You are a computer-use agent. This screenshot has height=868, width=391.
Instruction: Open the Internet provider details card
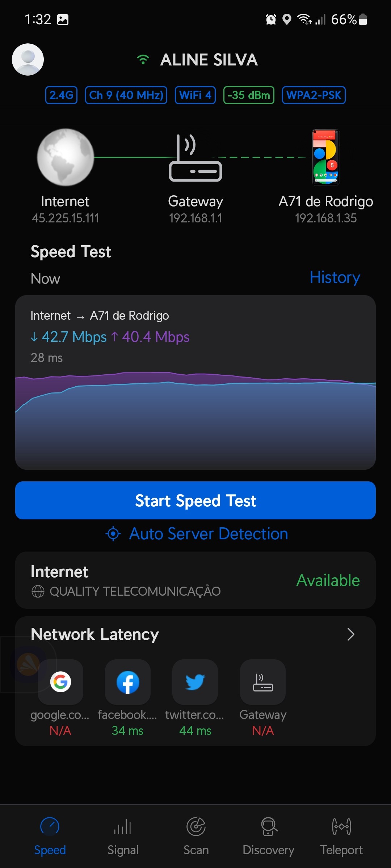(x=195, y=580)
